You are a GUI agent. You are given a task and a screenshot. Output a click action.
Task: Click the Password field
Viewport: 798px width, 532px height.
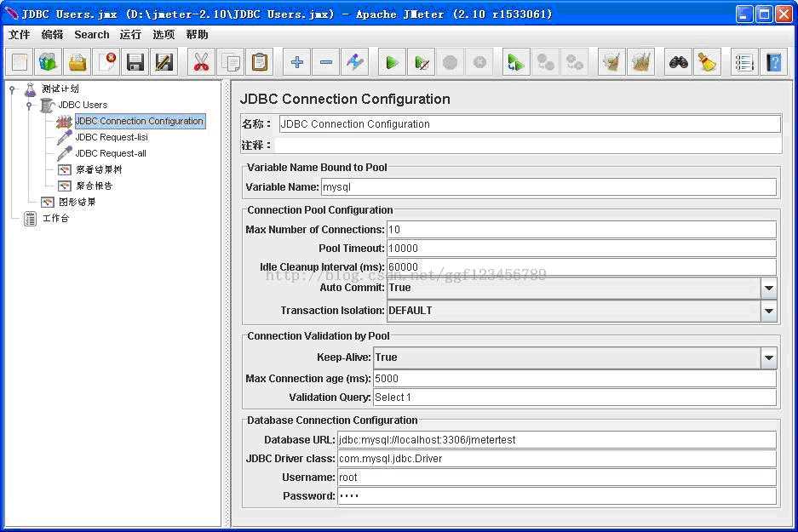click(x=557, y=496)
